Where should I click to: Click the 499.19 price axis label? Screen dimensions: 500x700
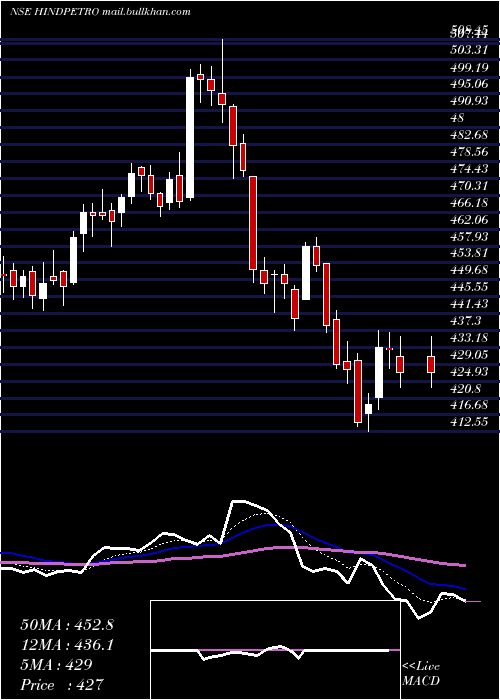tap(468, 67)
